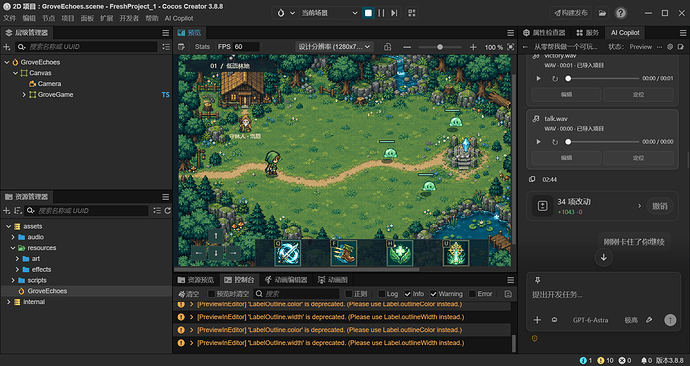690x366 pixels.
Task: Toggle the 正则 regex checkbox
Action: click(349, 294)
